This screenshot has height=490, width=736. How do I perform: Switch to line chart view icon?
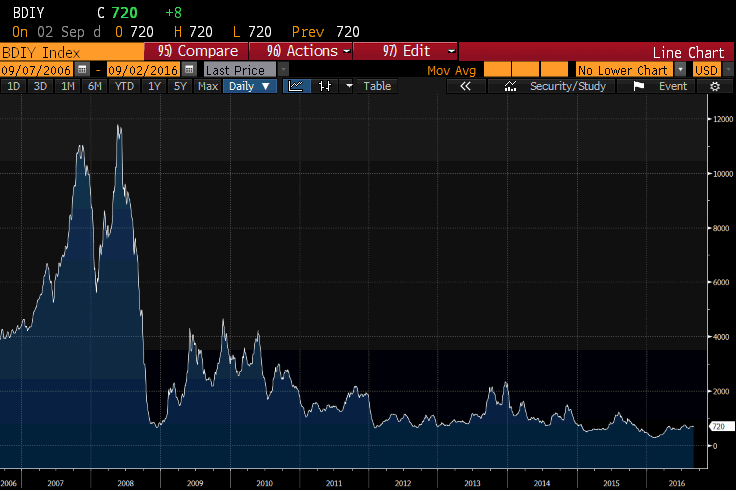[x=296, y=86]
